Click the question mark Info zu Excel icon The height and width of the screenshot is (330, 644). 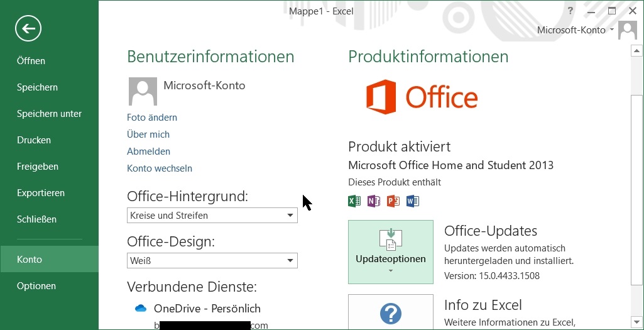point(391,313)
